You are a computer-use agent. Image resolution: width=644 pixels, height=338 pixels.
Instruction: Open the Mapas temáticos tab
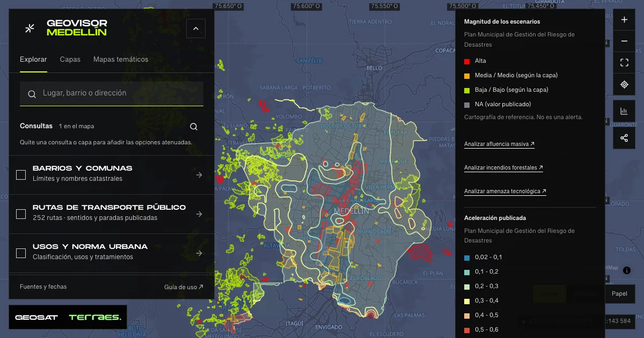click(x=121, y=60)
